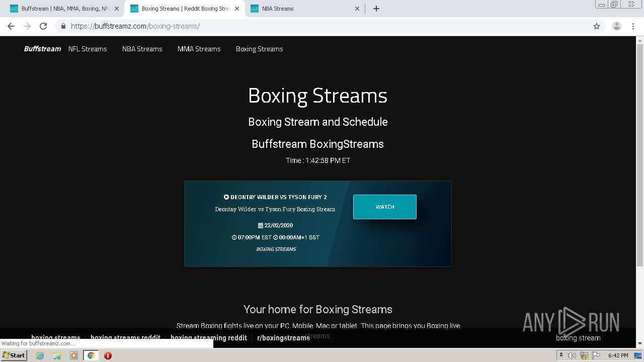Click the Time 1:42:58 PM ET text
The image size is (644, 362).
coord(318,160)
